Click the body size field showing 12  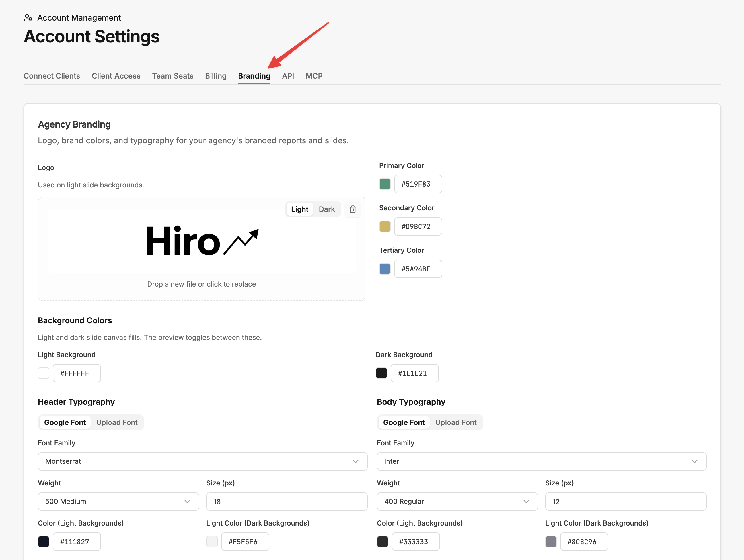tap(626, 501)
